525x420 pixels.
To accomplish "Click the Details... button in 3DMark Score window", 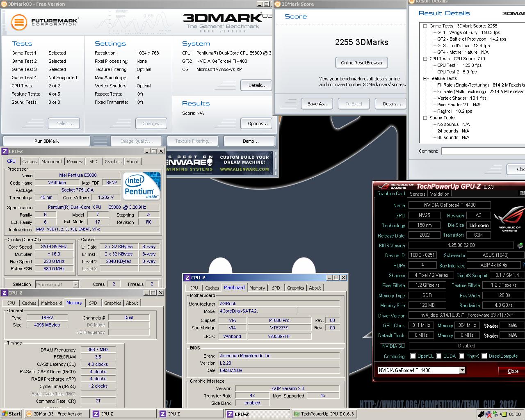I will click(x=392, y=104).
